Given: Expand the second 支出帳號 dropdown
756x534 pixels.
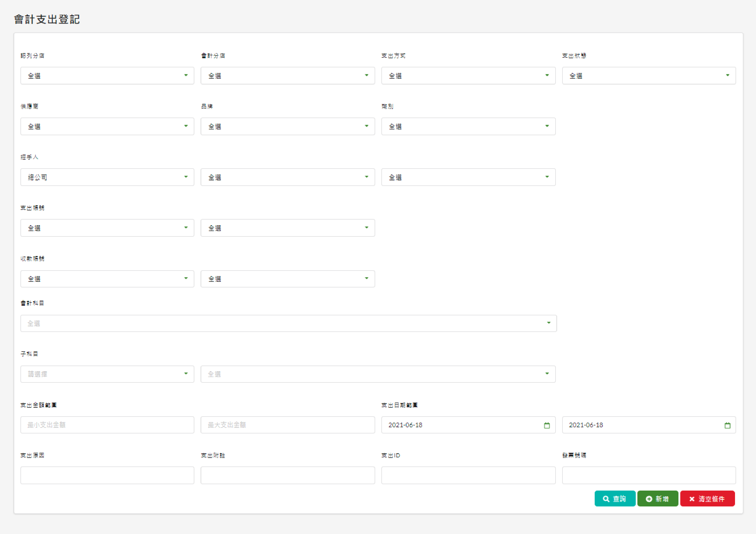Looking at the screenshot, I should pyautogui.click(x=288, y=228).
